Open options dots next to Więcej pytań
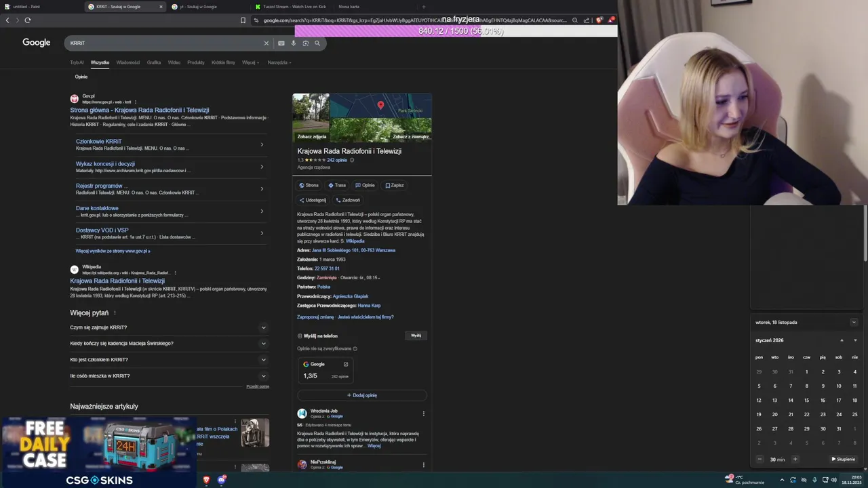This screenshot has height=488, width=868. (x=115, y=313)
